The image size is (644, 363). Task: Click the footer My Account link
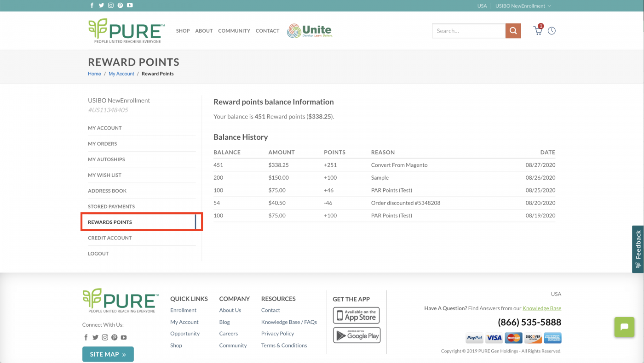pyautogui.click(x=184, y=322)
